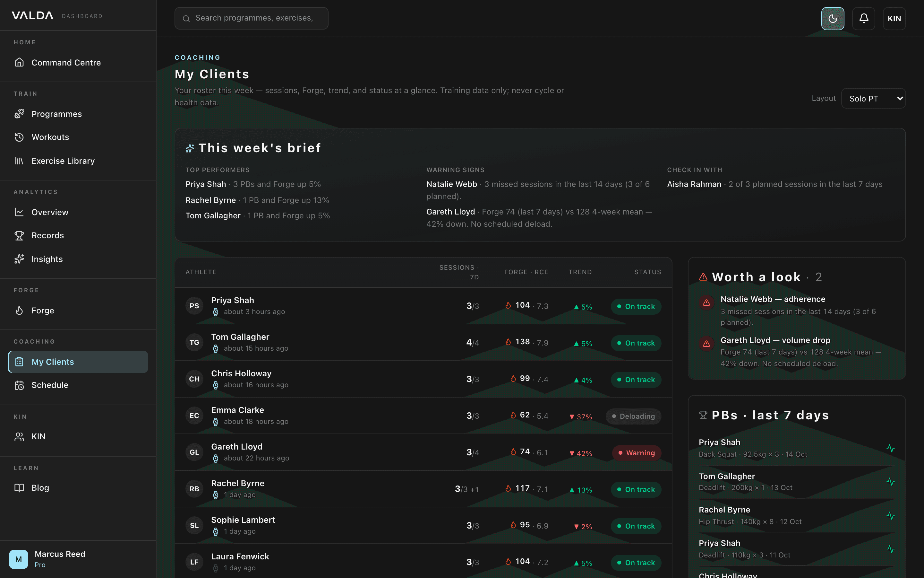Image resolution: width=924 pixels, height=578 pixels.
Task: Click the Status column header
Action: pos(647,272)
